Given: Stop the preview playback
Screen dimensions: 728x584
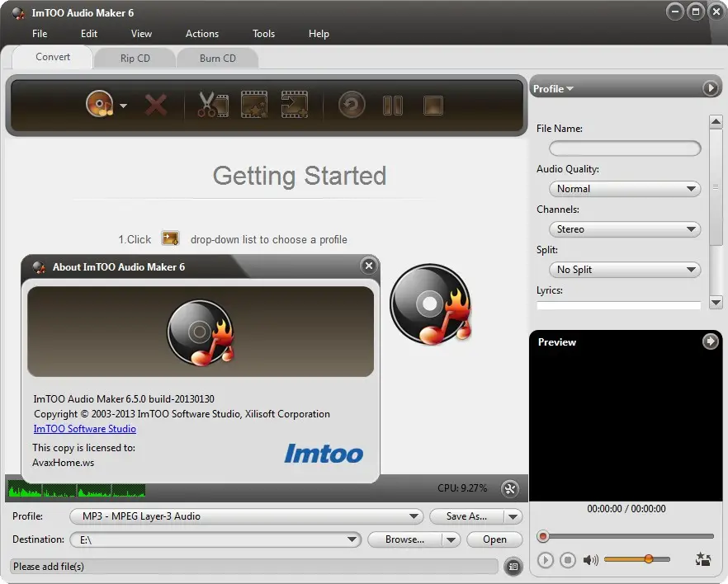Looking at the screenshot, I should coord(567,560).
